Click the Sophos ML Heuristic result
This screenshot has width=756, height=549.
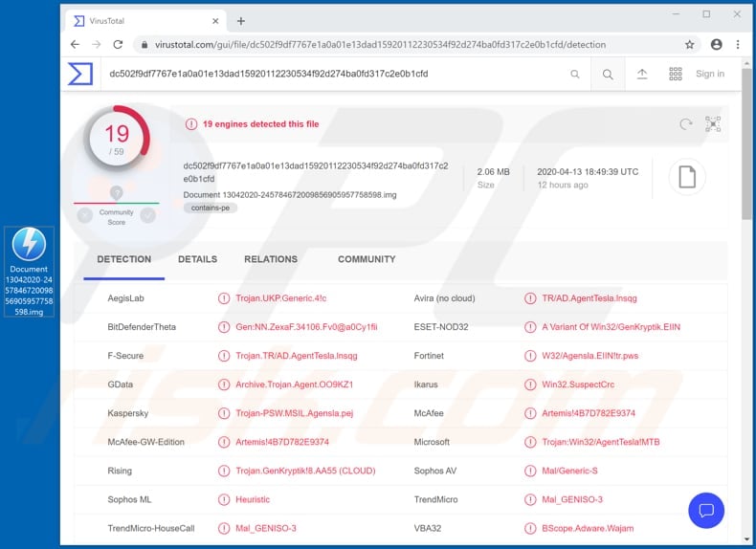coord(253,499)
